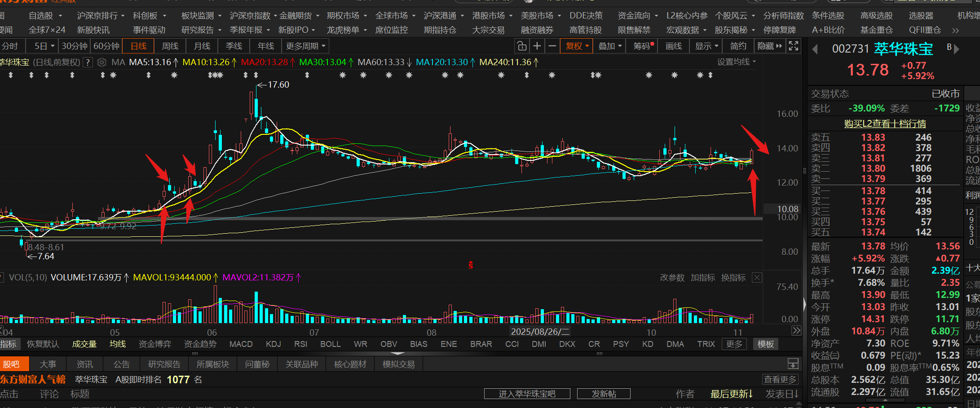Enter fullscreen chart mode

click(794, 46)
